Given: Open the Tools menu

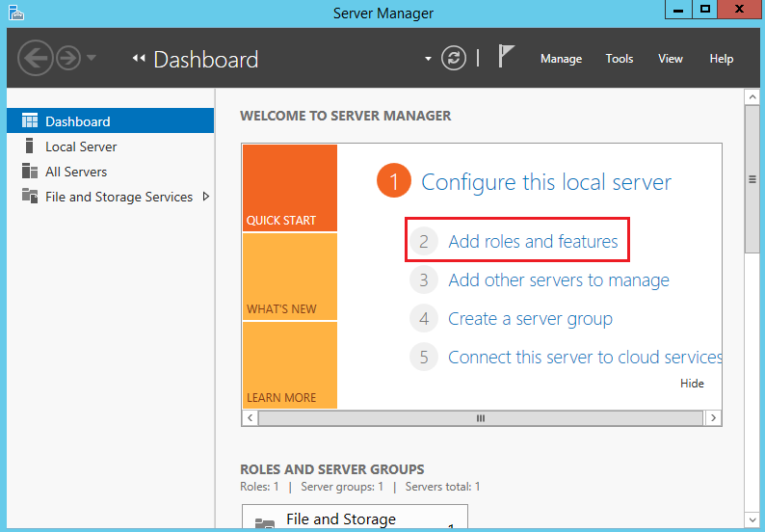Looking at the screenshot, I should pos(620,59).
